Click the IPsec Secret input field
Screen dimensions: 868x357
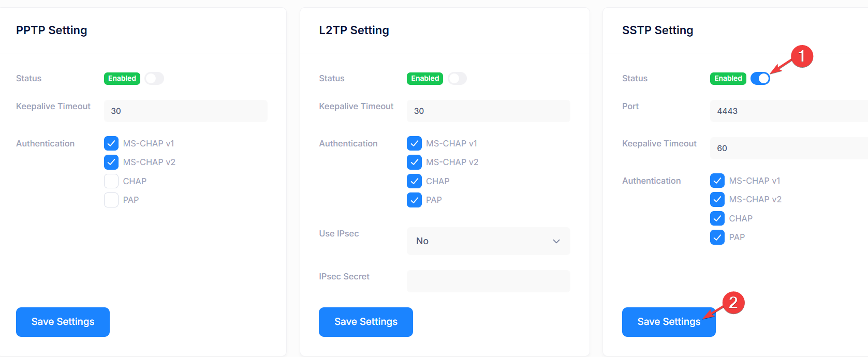coord(489,281)
